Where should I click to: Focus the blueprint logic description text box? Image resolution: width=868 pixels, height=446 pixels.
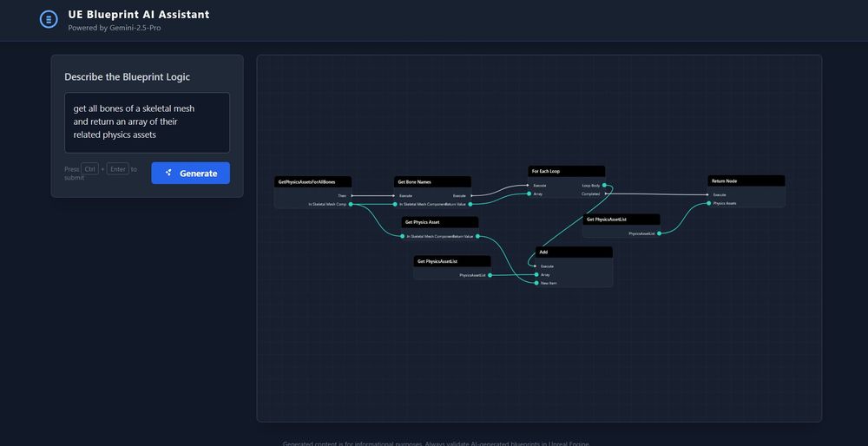pos(148,123)
